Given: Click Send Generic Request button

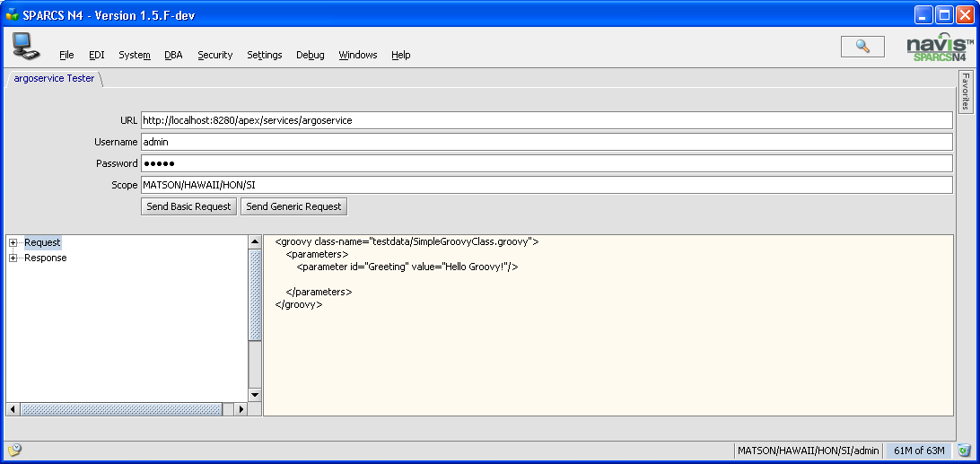Looking at the screenshot, I should point(293,206).
